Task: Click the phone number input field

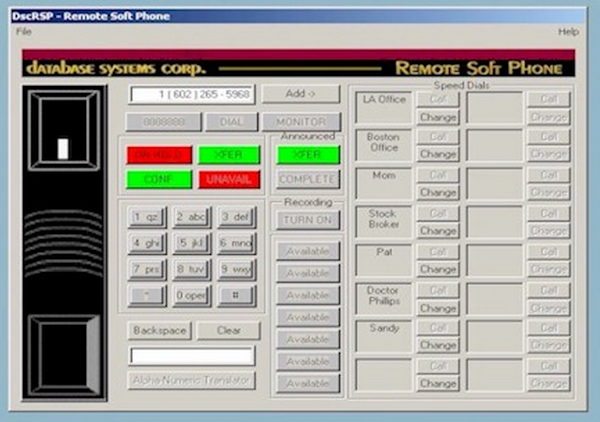Action: click(x=192, y=94)
